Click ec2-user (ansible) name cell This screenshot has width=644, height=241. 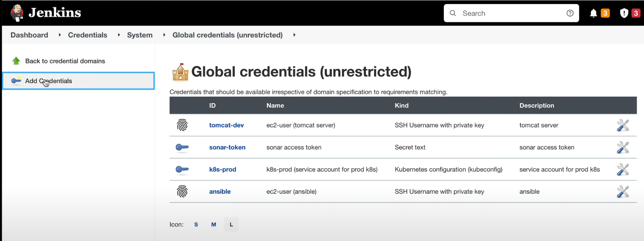click(x=291, y=191)
